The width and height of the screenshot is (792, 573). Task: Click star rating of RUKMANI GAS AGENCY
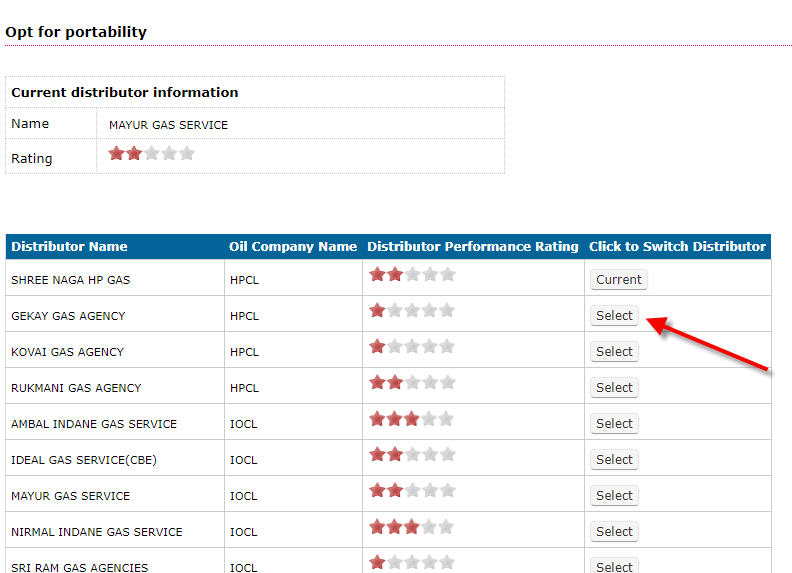coord(412,382)
